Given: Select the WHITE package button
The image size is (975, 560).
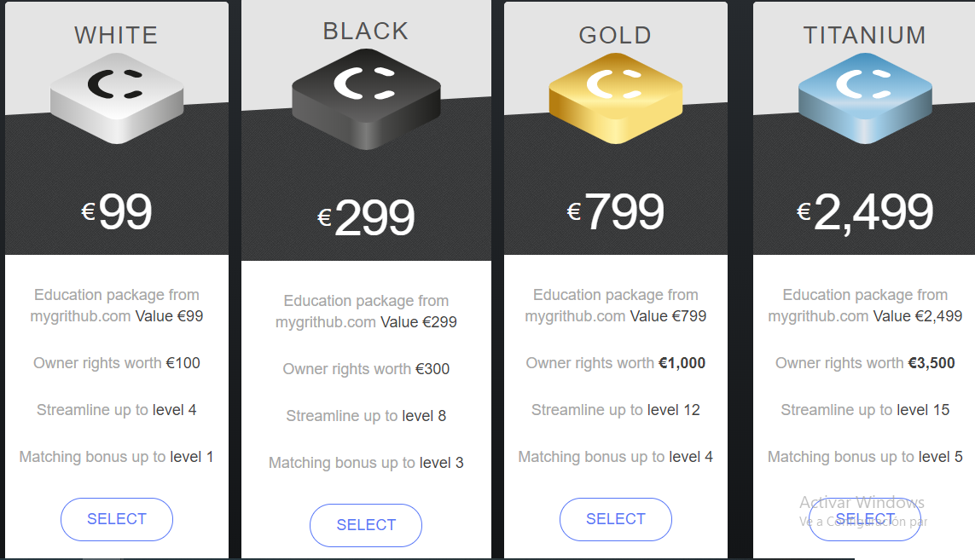Looking at the screenshot, I should click(x=117, y=519).
